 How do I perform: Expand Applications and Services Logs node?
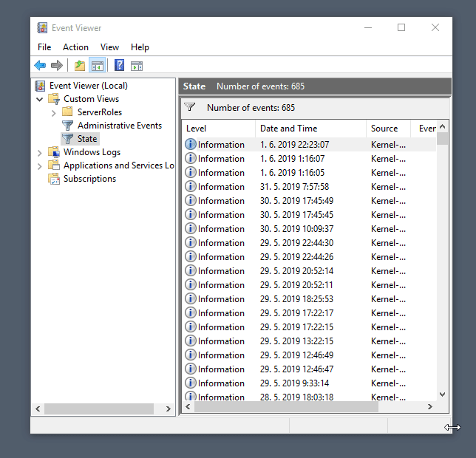click(x=40, y=166)
